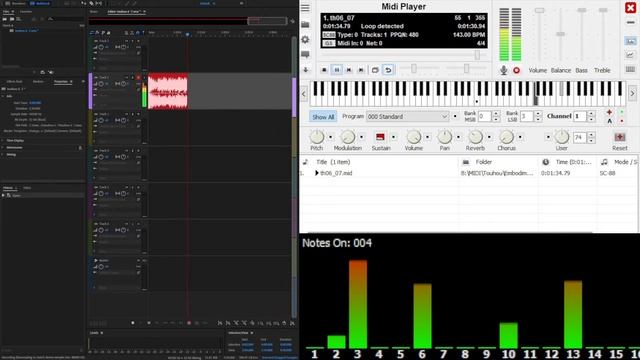Click the Reset controllers icon
Viewport: 640px width, 360px height.
click(620, 137)
